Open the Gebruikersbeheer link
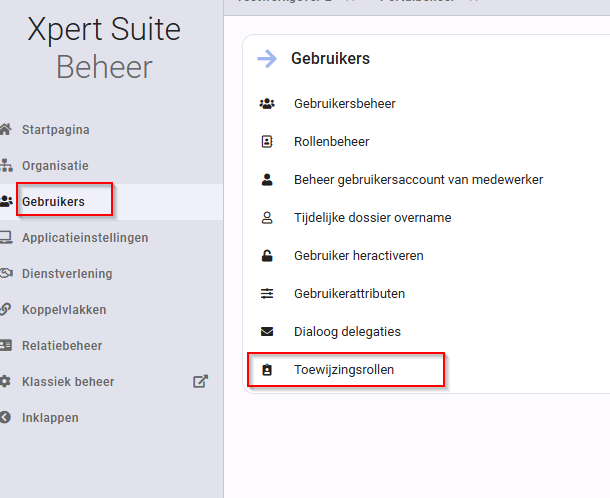Screen dimensions: 610x498 (x=345, y=104)
